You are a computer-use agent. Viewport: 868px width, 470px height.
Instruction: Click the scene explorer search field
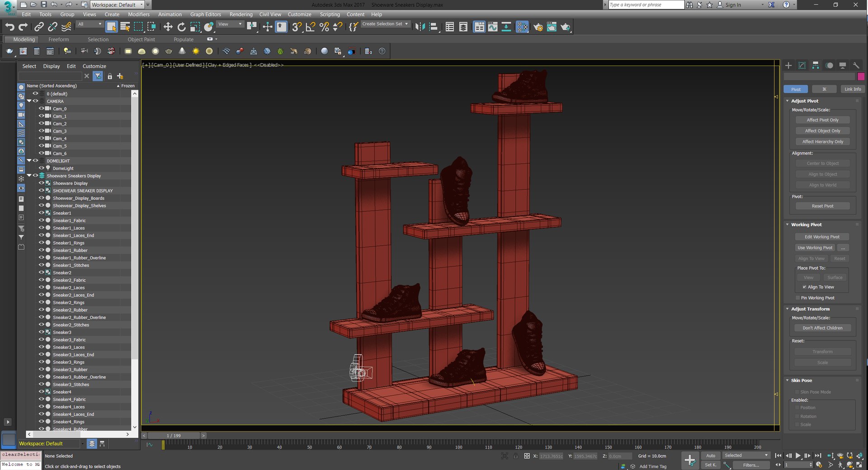50,76
